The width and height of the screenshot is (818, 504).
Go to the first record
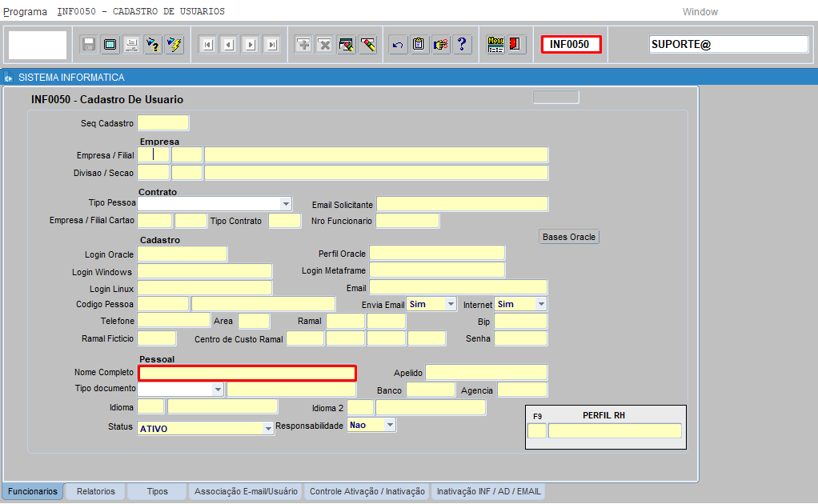[x=207, y=45]
